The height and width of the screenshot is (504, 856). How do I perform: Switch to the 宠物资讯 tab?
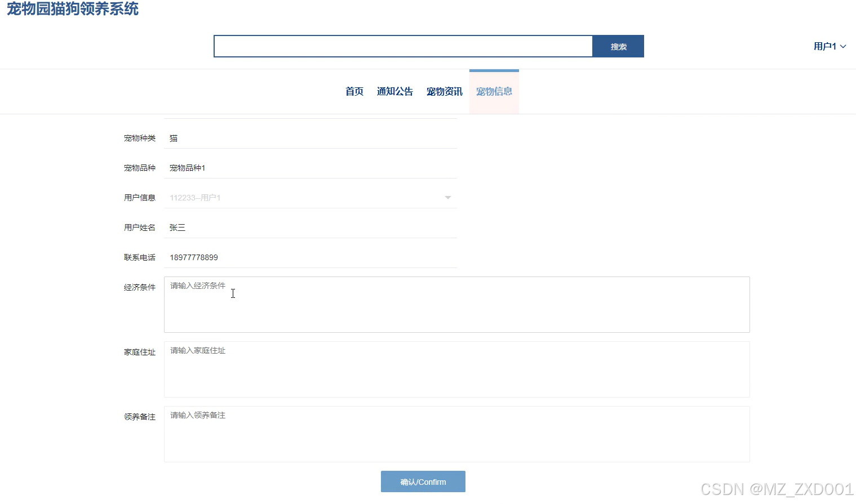[x=445, y=91]
